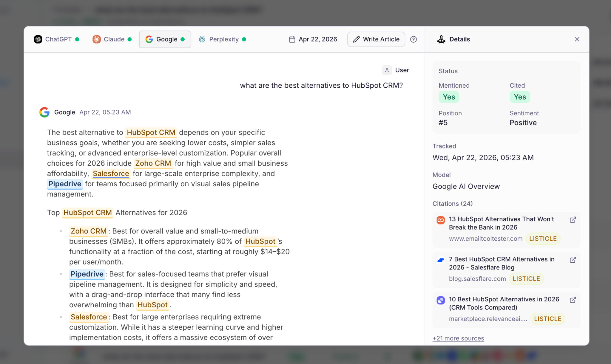
Task: Open the Apr 22, 2026 date picker
Action: pyautogui.click(x=313, y=39)
